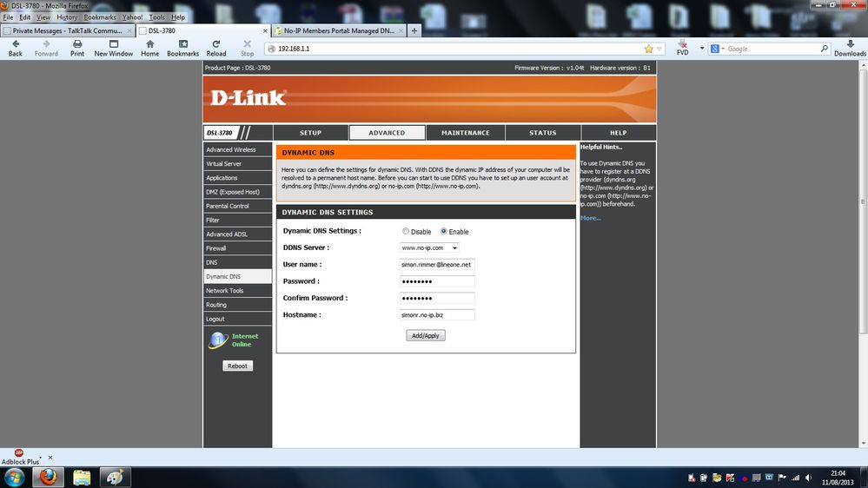Open the Edit menu
This screenshot has height=488, width=868.
[25, 17]
